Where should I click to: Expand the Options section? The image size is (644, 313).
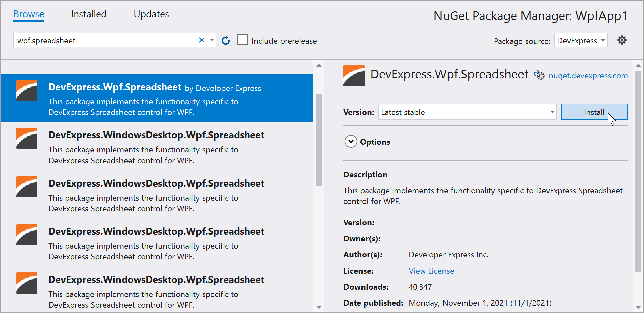[x=351, y=142]
